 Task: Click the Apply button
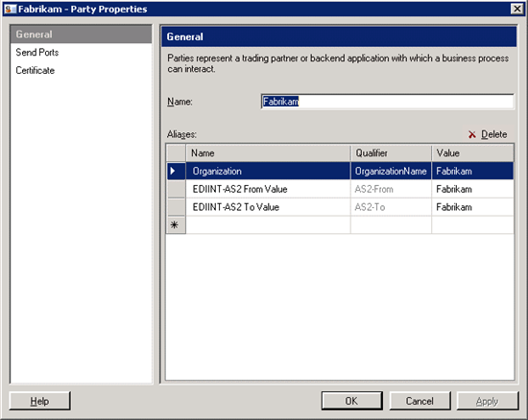pyautogui.click(x=488, y=401)
